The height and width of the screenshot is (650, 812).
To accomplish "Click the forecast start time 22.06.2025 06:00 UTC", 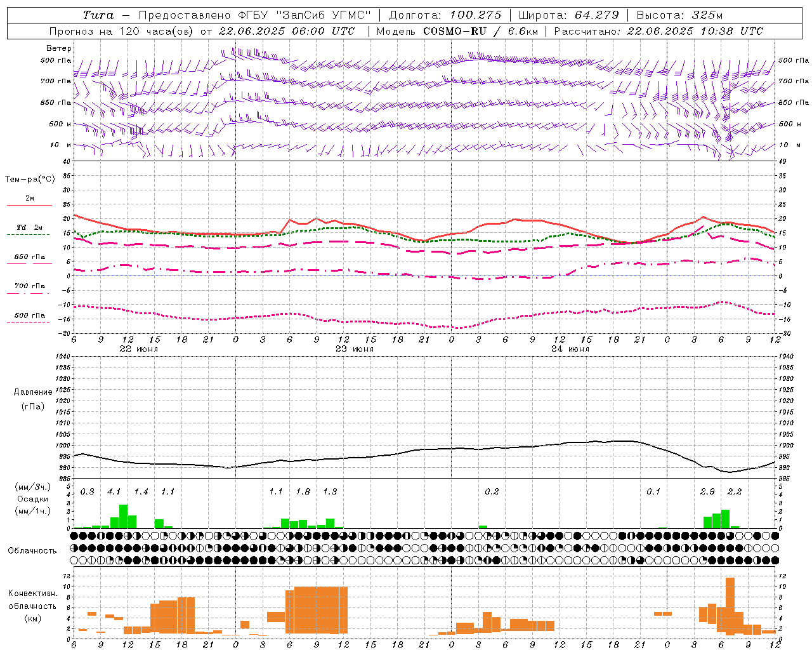I will (x=286, y=31).
